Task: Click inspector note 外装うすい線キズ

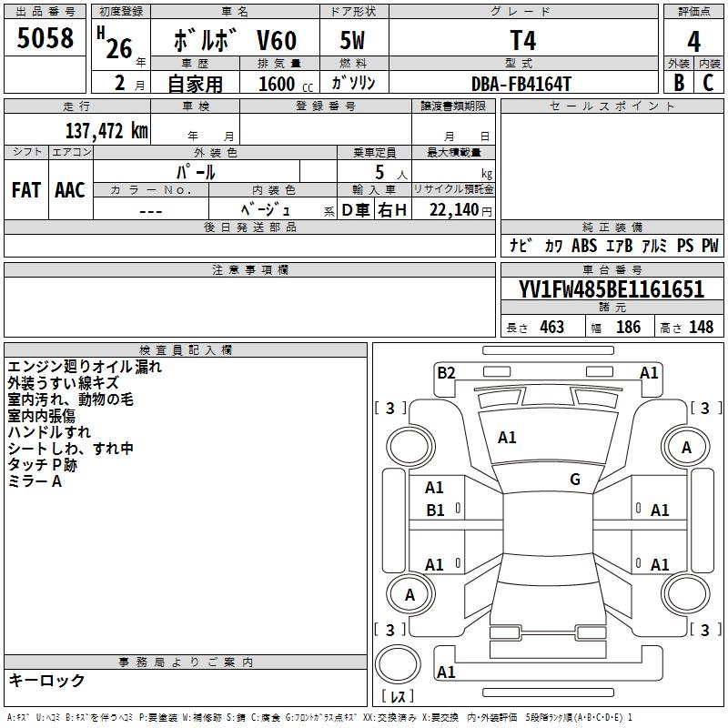Action: point(63,383)
